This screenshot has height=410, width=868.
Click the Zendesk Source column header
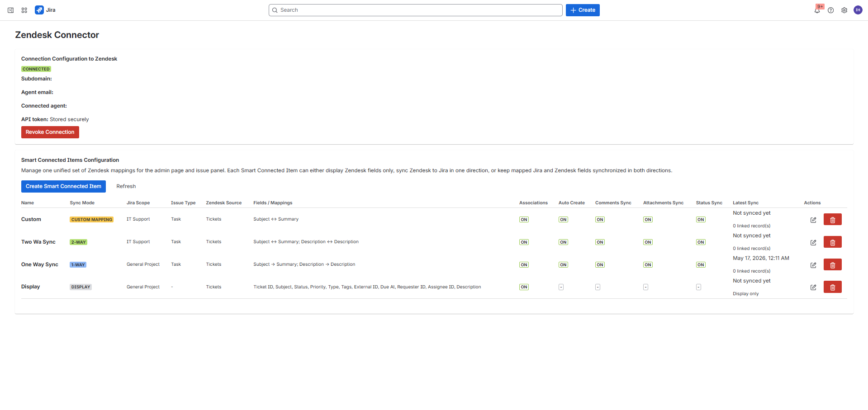point(223,203)
